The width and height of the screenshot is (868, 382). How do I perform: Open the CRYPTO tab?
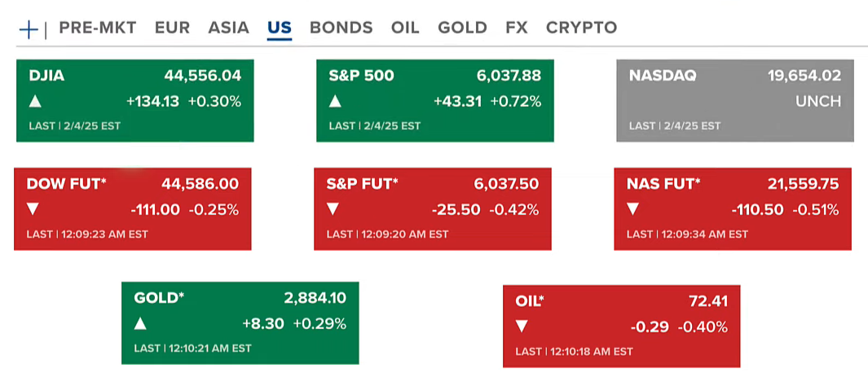point(581,28)
